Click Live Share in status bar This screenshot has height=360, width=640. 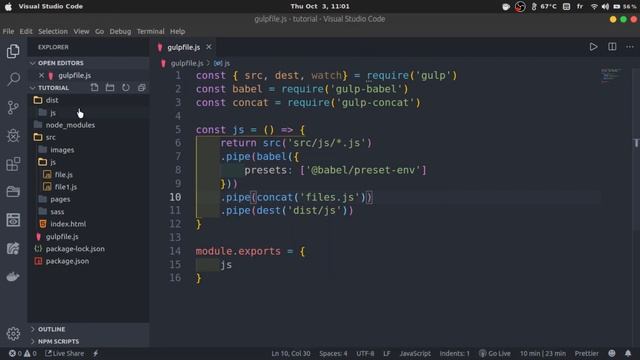pyautogui.click(x=64, y=353)
